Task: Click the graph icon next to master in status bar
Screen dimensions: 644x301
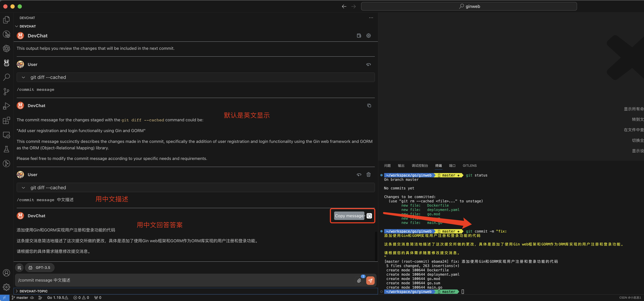Action: pos(40,298)
